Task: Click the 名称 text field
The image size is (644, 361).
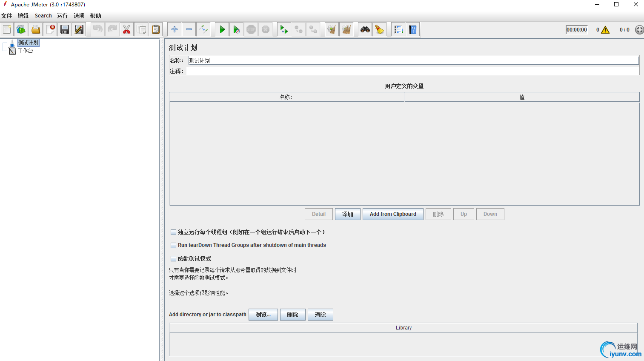Action: [413, 60]
